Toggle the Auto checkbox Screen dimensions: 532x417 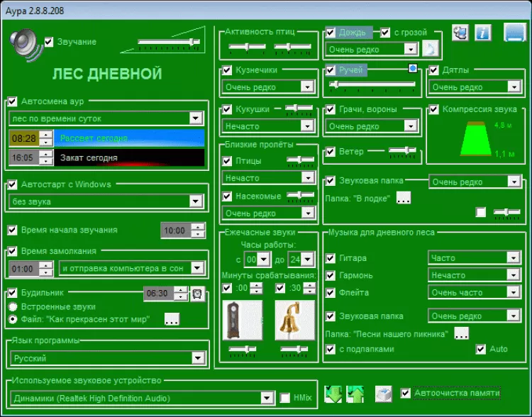pyautogui.click(x=481, y=349)
